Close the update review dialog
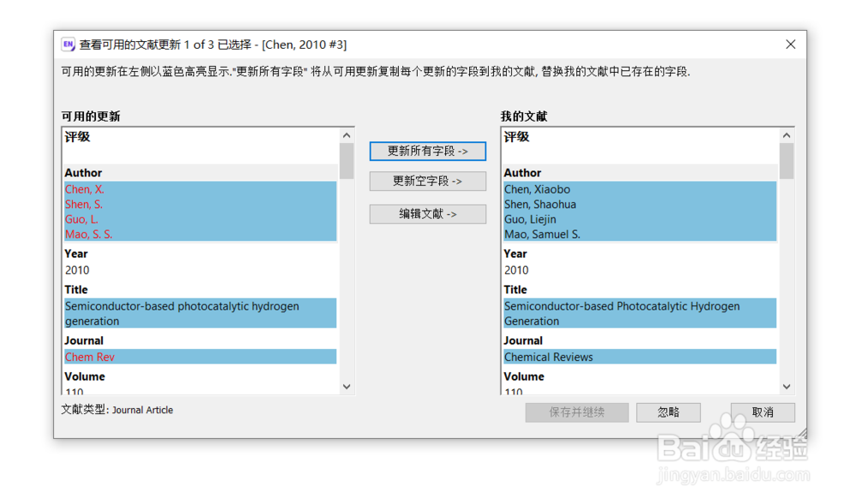This screenshot has height=504, width=856. click(790, 44)
